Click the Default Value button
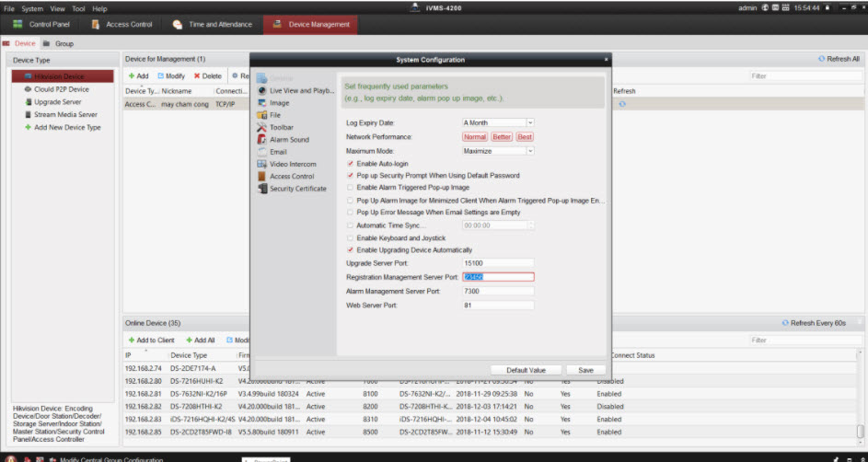The image size is (868, 462). [526, 370]
